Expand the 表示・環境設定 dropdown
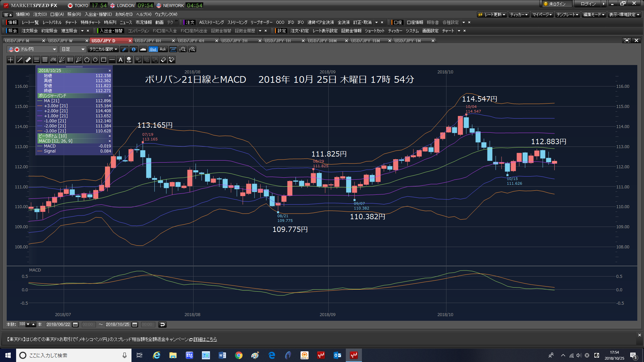The width and height of the screenshot is (644, 362). 624,14
